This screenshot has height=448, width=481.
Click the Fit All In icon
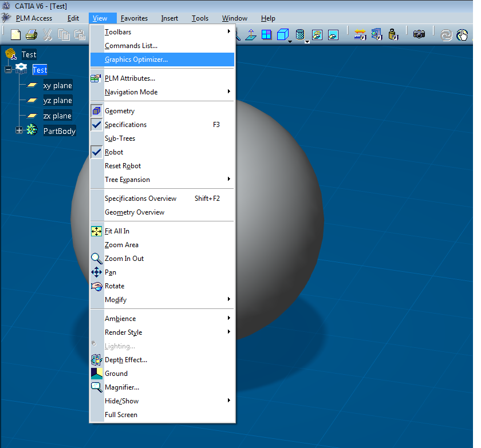(x=96, y=231)
